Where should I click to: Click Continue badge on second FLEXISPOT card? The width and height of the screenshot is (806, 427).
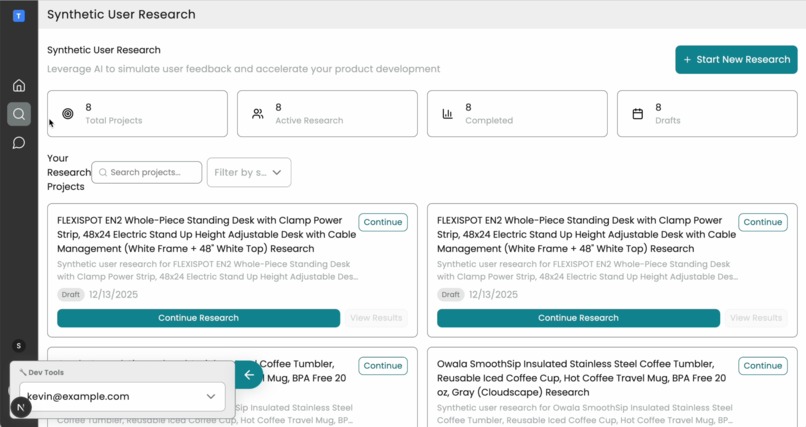(763, 222)
